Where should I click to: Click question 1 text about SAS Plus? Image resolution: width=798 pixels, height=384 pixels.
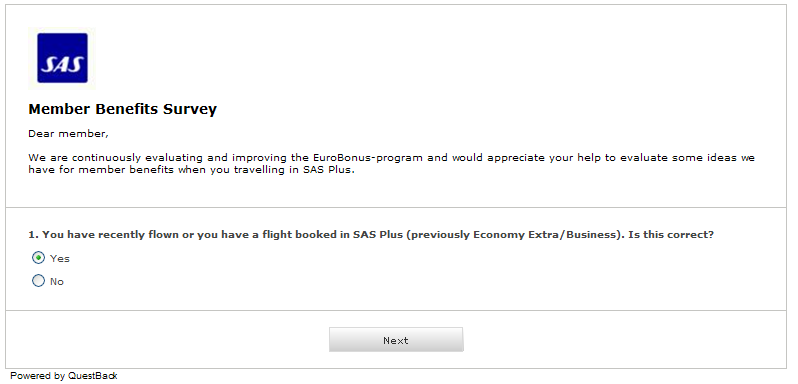[x=371, y=235]
